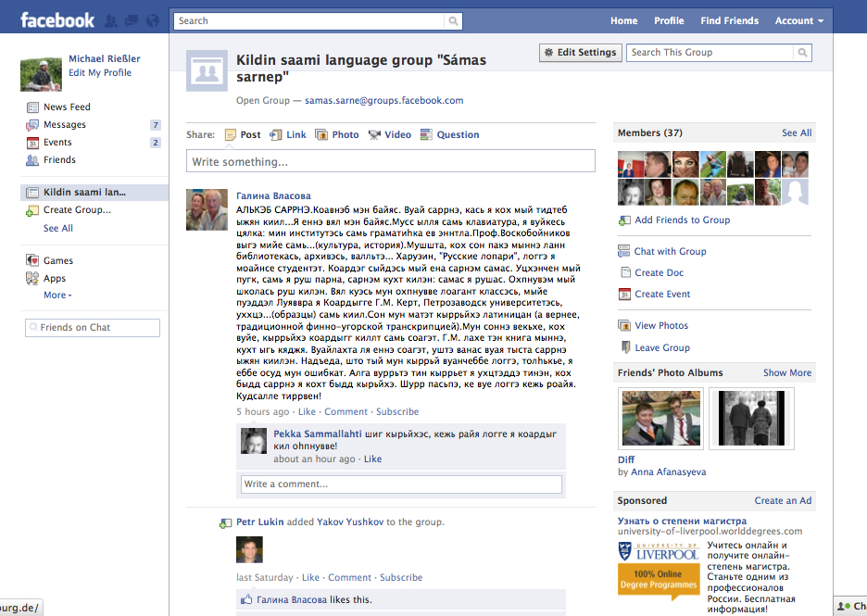867x616 pixels.
Task: Subscribe to Галина Власова's post
Action: coord(397,412)
